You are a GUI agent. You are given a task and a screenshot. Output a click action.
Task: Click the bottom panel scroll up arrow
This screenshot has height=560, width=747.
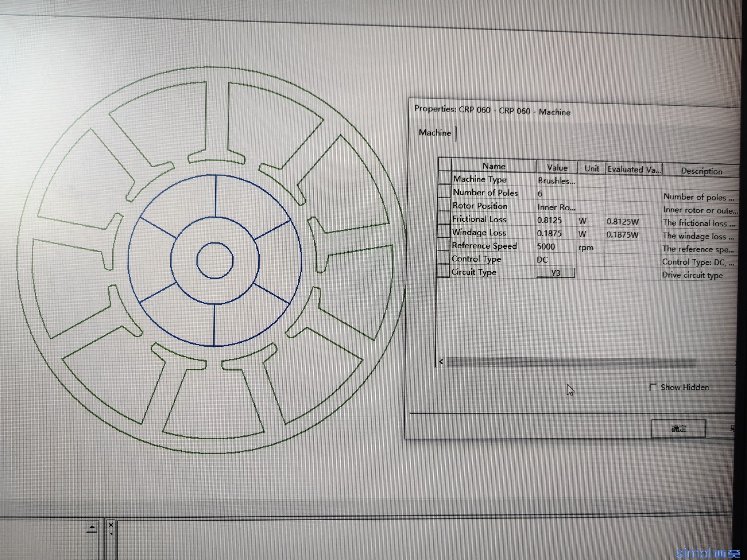coord(92,527)
